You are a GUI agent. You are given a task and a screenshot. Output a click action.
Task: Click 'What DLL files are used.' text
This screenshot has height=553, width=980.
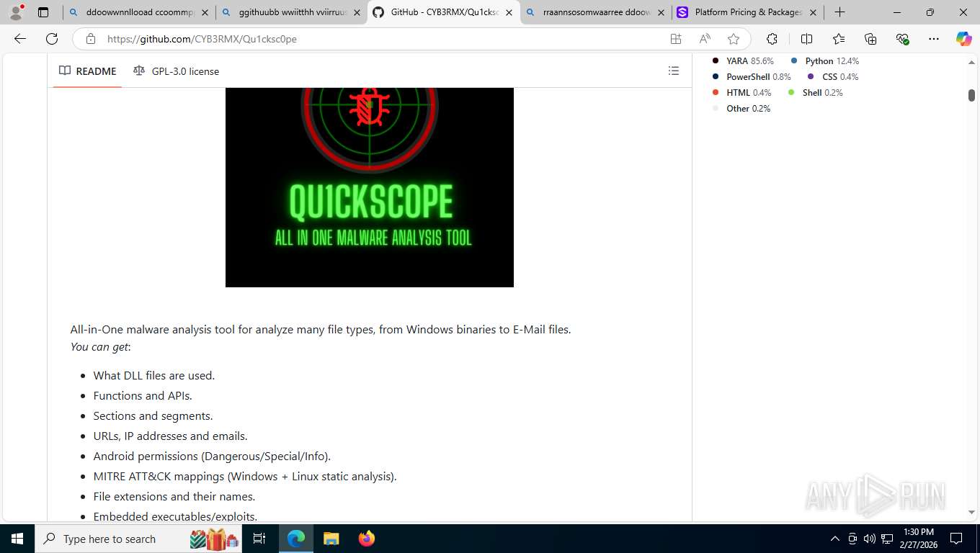tap(154, 375)
